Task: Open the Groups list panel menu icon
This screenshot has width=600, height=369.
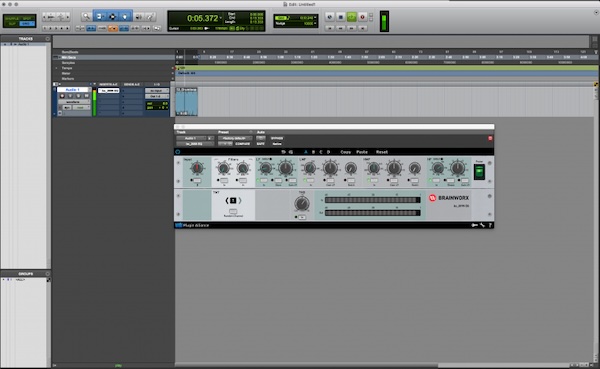Action: (48, 274)
